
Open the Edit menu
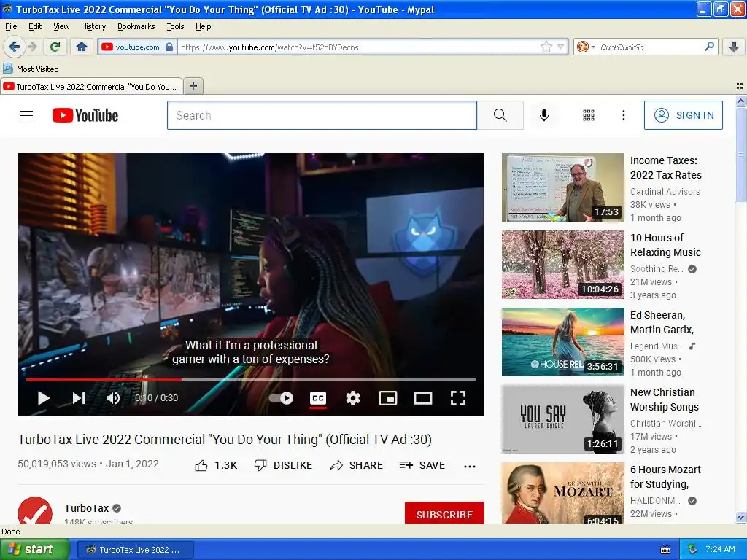click(x=35, y=26)
